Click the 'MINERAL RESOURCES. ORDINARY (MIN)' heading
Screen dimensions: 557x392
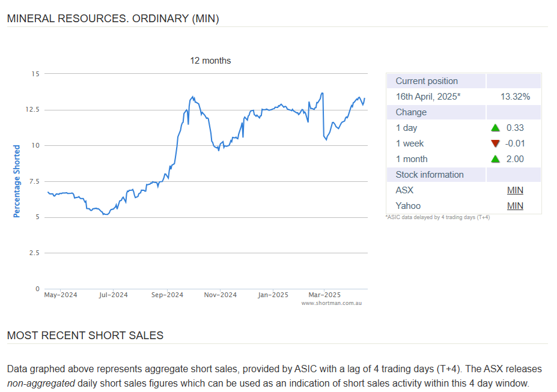(x=113, y=19)
